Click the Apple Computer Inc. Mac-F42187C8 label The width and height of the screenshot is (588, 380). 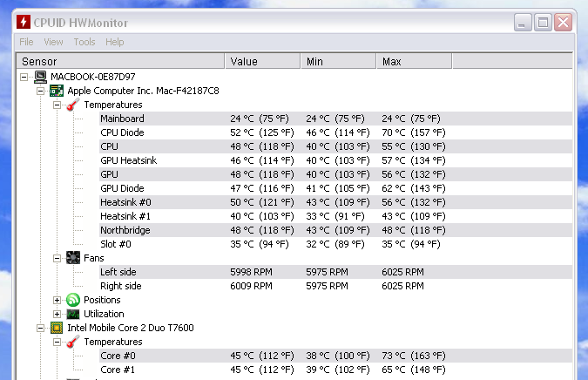(x=143, y=91)
